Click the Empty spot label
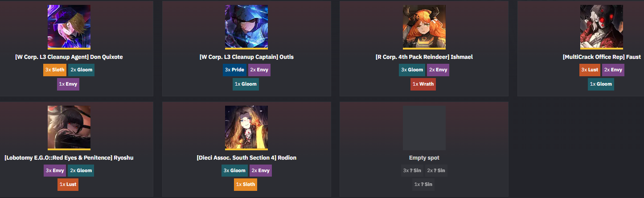 tap(424, 158)
